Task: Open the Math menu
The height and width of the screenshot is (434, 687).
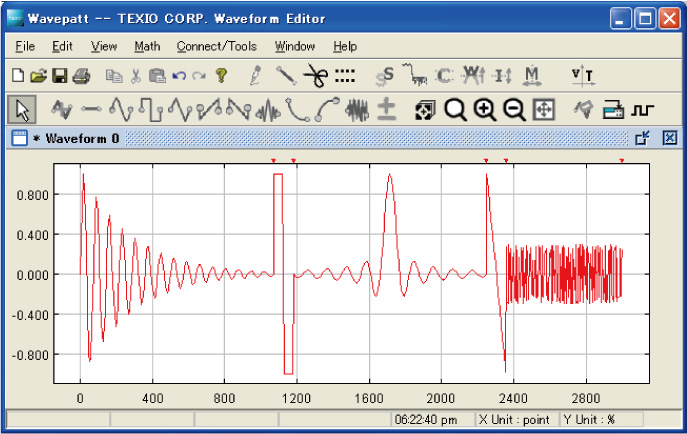Action: tap(147, 46)
